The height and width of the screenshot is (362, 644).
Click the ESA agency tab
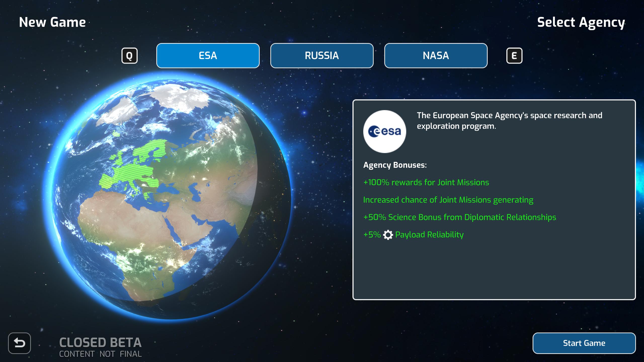pos(208,56)
